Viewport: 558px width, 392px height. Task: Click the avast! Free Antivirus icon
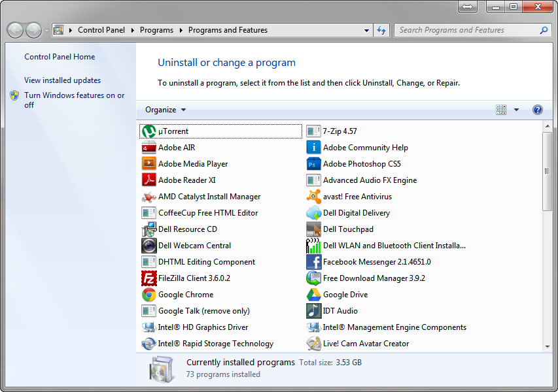313,197
